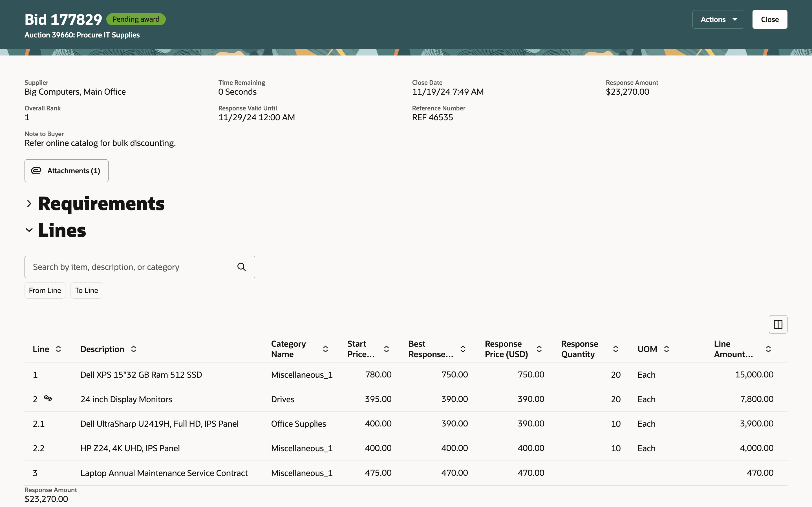Select the To Line filter chip
The width and height of the screenshot is (812, 507).
86,290
